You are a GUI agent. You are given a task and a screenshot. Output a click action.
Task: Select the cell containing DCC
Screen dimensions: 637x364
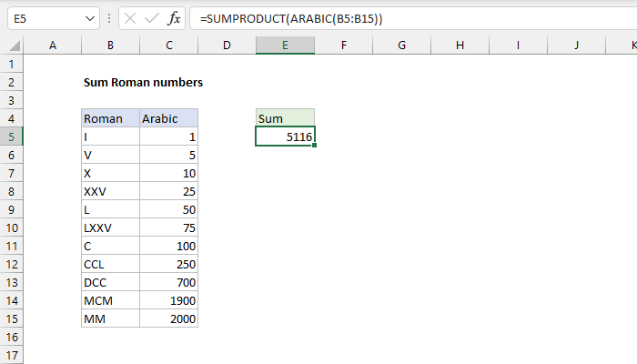click(110, 282)
